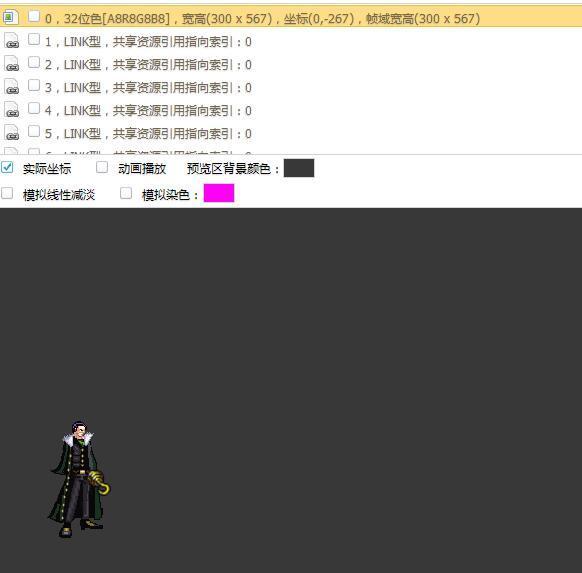Open the 预览区背景颜色 dark swatch
The height and width of the screenshot is (573, 582).
click(x=299, y=168)
